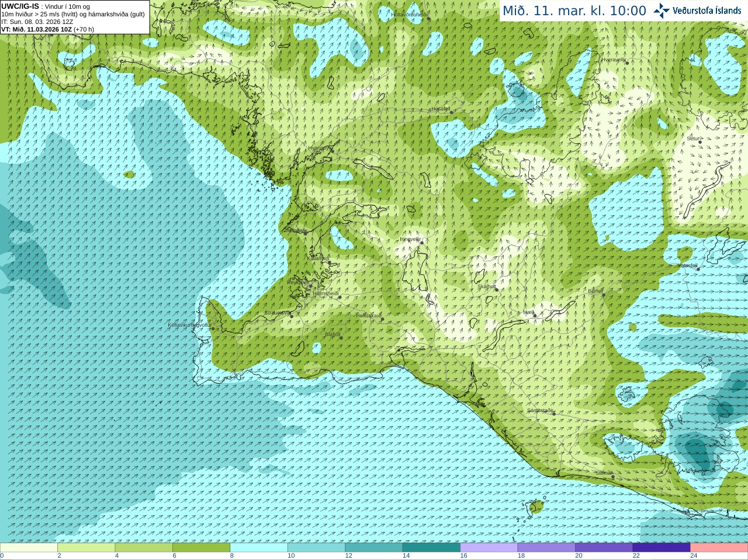Image resolution: width=748 pixels, height=560 pixels.
Task: Click the Holtavörðuheiði station label
Action: coord(410,14)
